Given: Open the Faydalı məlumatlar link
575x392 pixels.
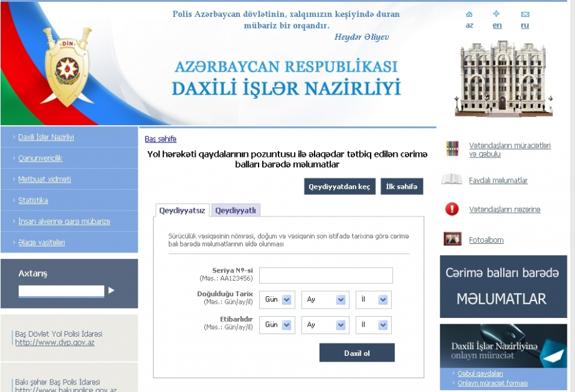Looking at the screenshot, I should (498, 180).
